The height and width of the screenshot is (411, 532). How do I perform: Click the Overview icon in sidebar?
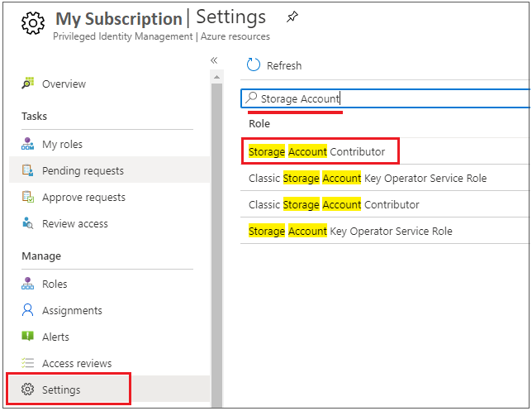[28, 84]
